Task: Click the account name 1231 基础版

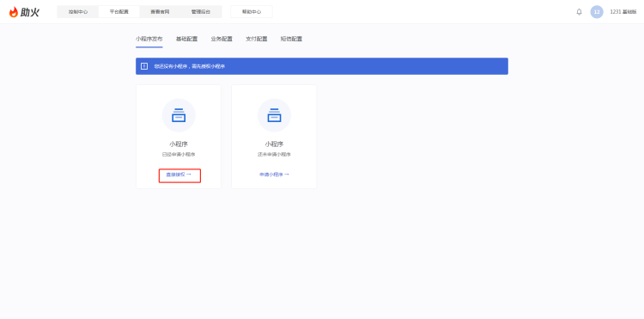Action: [x=623, y=12]
